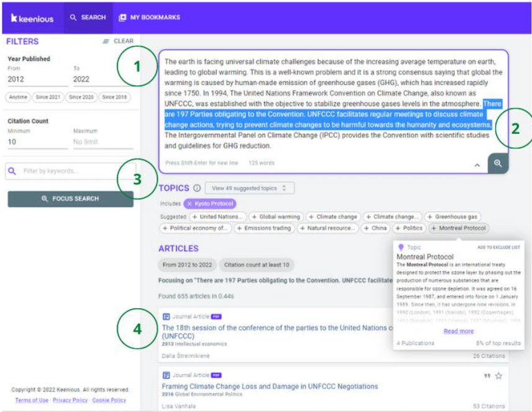Click the From 2012 to 2022 chip

tap(187, 265)
